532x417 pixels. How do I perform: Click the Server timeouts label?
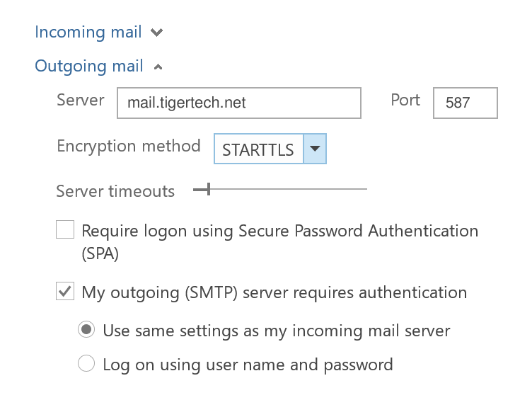(115, 191)
